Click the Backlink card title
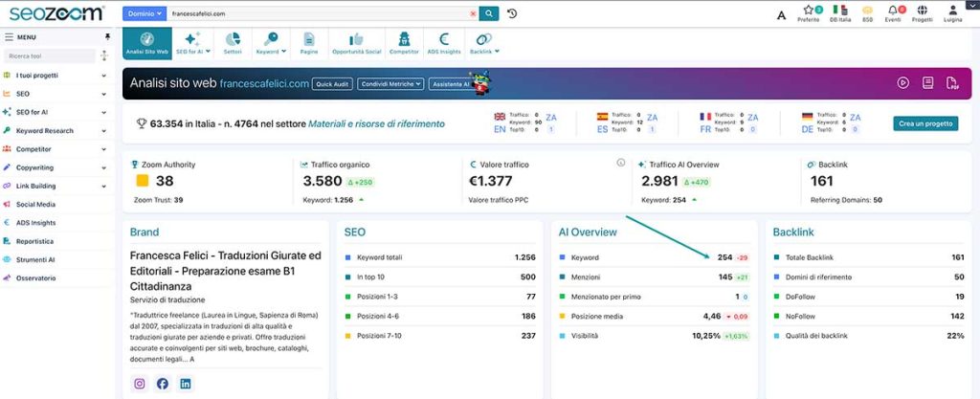Image resolution: width=980 pixels, height=399 pixels. tap(793, 232)
